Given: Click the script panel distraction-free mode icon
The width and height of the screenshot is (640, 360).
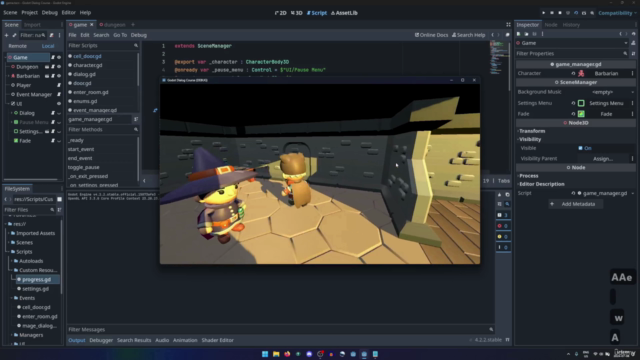Looking at the screenshot, I should (x=508, y=24).
